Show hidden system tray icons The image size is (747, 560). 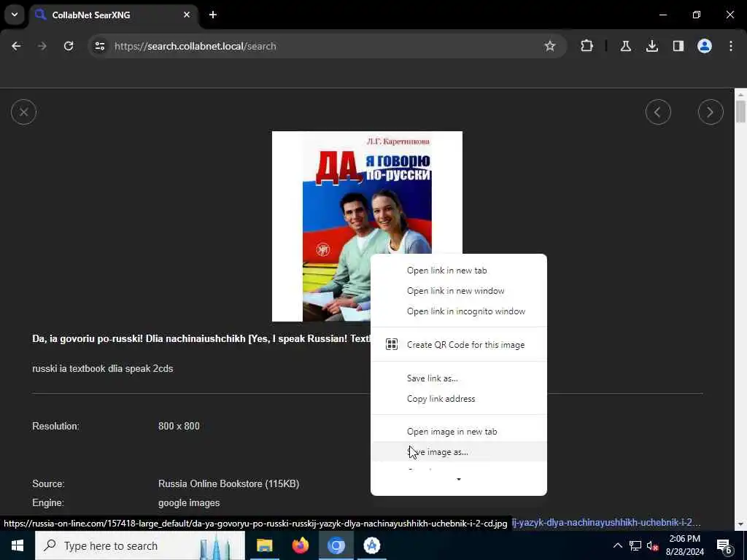[x=617, y=545]
